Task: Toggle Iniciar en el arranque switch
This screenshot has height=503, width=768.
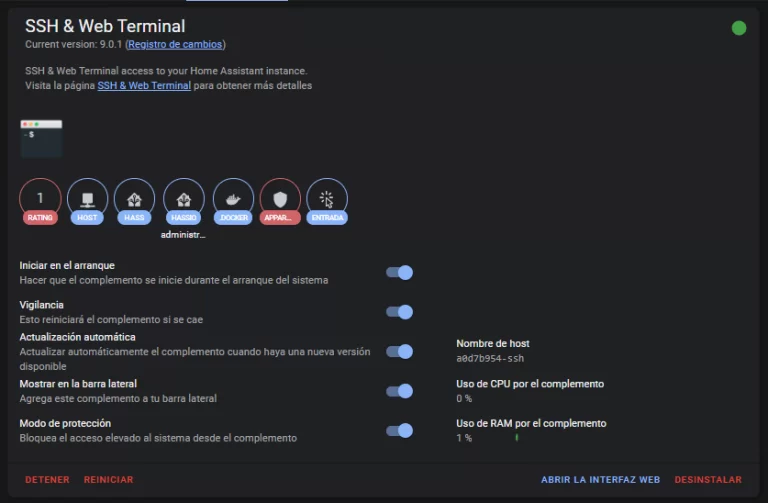Action: click(x=400, y=272)
